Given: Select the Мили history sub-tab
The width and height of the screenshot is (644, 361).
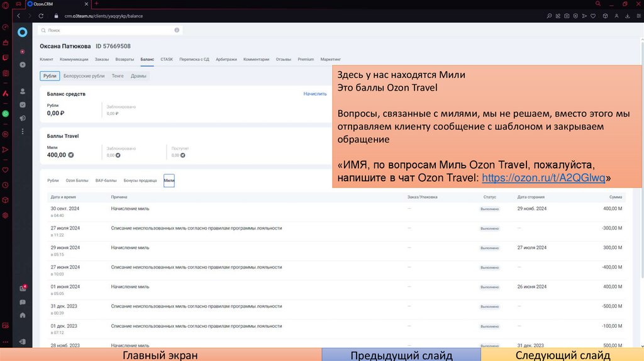Looking at the screenshot, I should coord(169,181).
